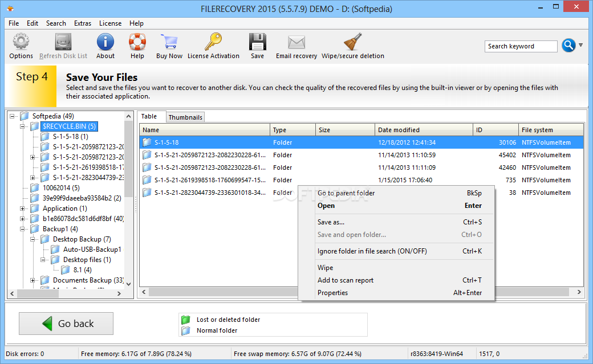Select Auto-USB-Backup1 in the tree
Viewport: 593px width, 364px height.
point(92,250)
